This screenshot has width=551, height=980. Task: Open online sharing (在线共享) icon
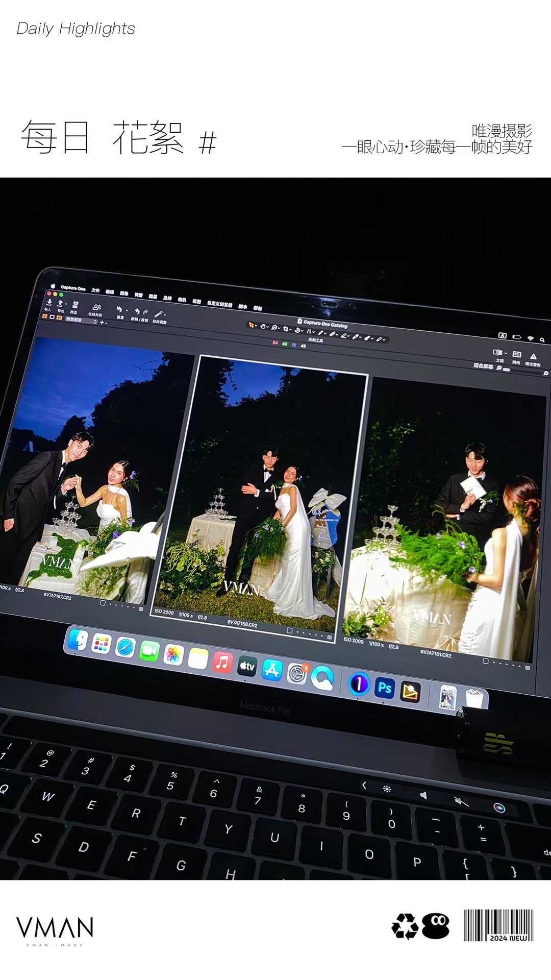pos(97,307)
